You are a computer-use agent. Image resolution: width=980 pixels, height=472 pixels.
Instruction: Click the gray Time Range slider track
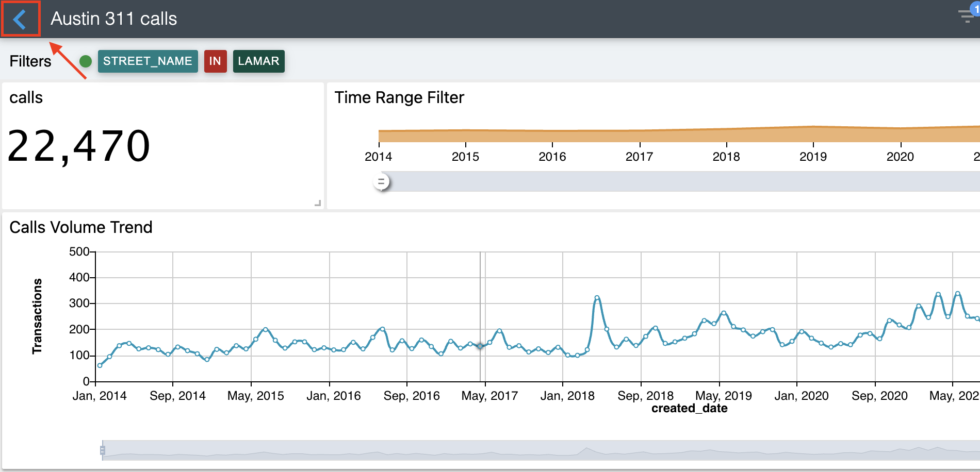pyautogui.click(x=671, y=182)
